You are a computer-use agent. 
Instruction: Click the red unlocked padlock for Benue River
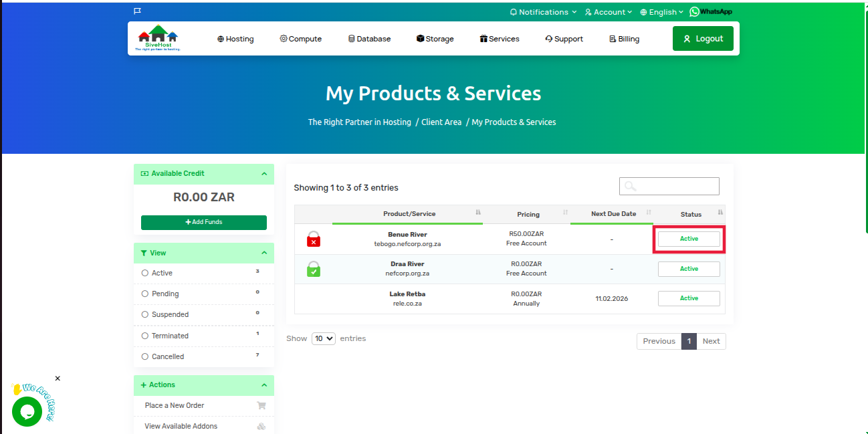click(x=314, y=239)
